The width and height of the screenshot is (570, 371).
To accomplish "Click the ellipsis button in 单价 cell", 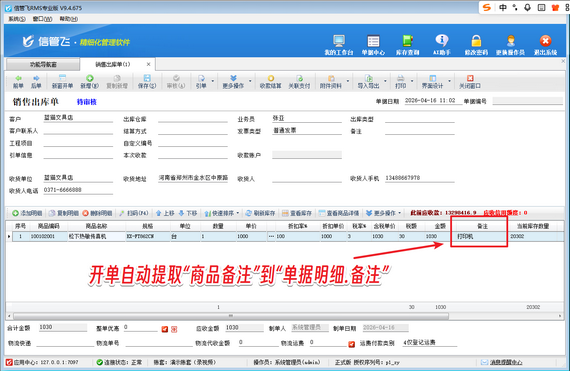I will (271, 236).
